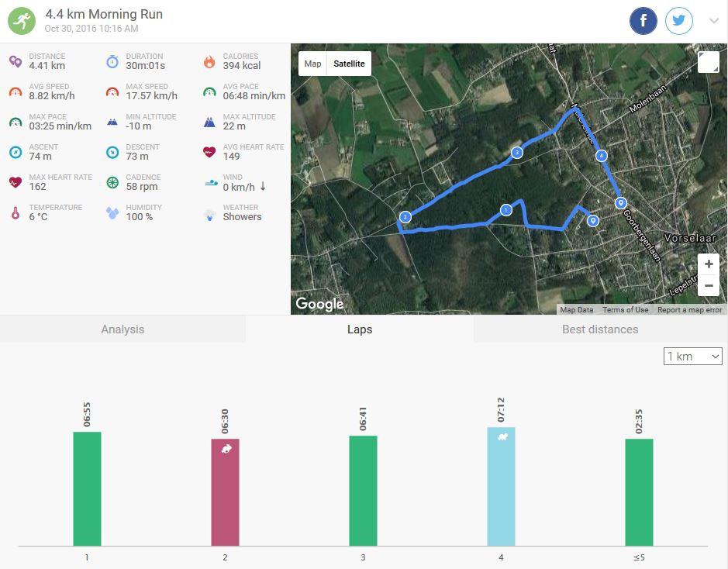Open the Best distances tab
Image resolution: width=728 pixels, height=569 pixels.
pos(600,329)
